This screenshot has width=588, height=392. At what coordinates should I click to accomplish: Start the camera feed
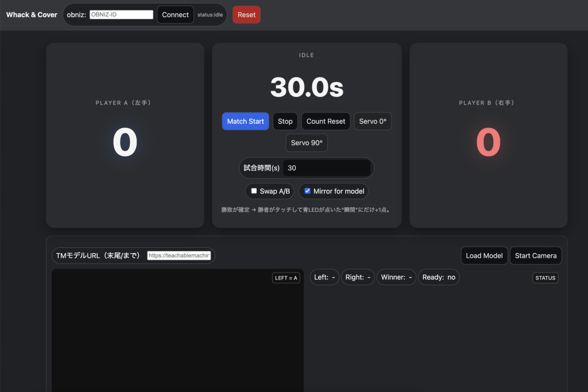(535, 255)
